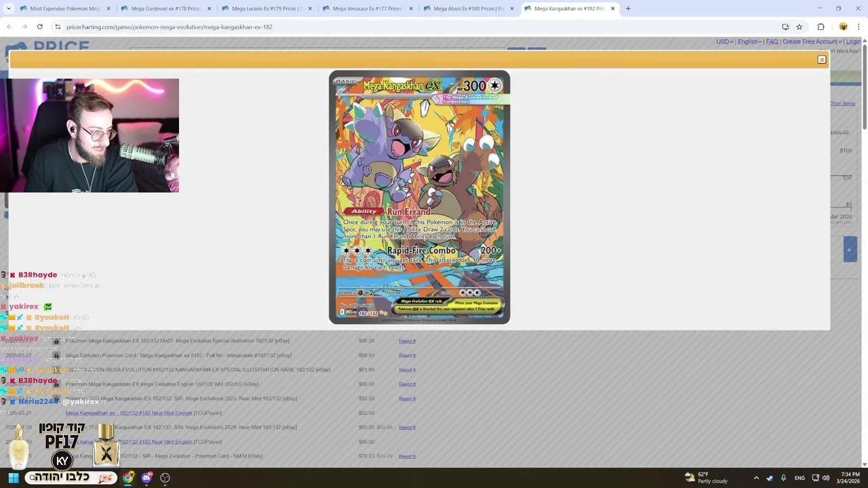868x488 pixels.
Task: Close the enlarged card image popup
Action: coord(821,60)
